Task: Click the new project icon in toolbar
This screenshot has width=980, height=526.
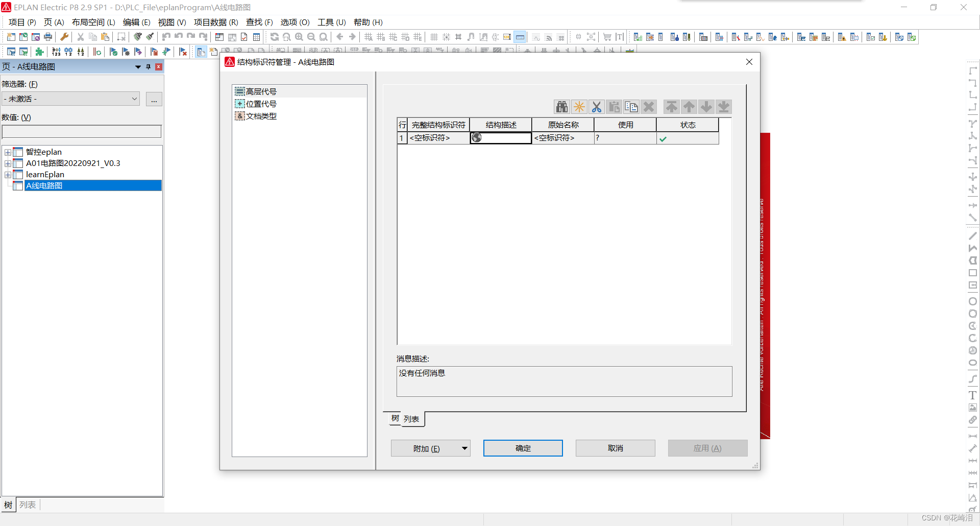Action: pyautogui.click(x=11, y=37)
